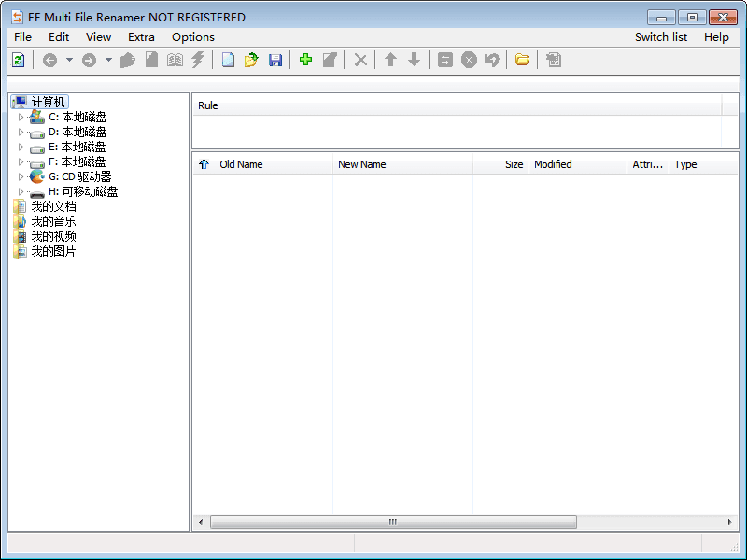Image resolution: width=747 pixels, height=560 pixels.
Task: Select the 我的音乐 folder
Action: tap(53, 221)
